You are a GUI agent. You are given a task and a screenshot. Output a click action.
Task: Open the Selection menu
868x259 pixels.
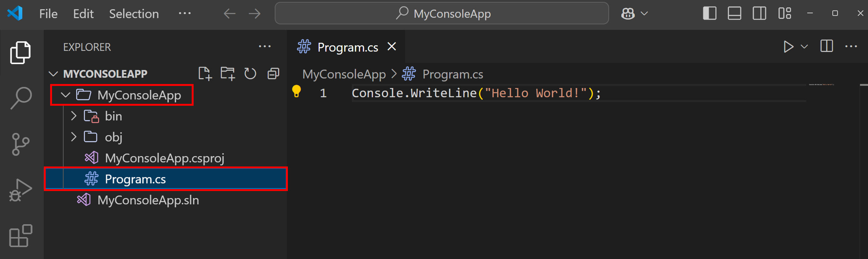[x=134, y=14]
